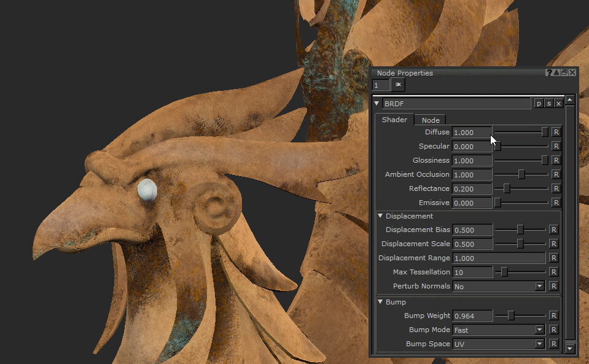
Task: Collapse the panel with the roll-up triangle icon
Action: pyautogui.click(x=556, y=72)
